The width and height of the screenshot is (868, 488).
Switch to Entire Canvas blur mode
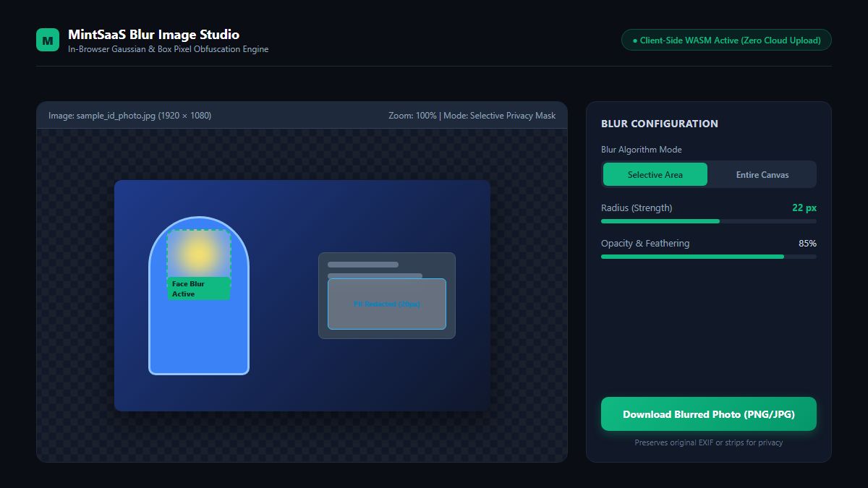(x=762, y=174)
